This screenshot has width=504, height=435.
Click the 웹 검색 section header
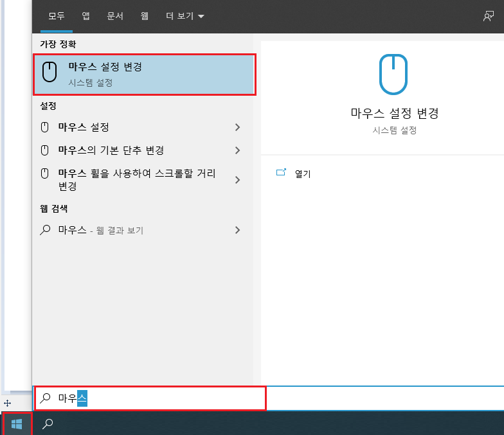pos(54,208)
